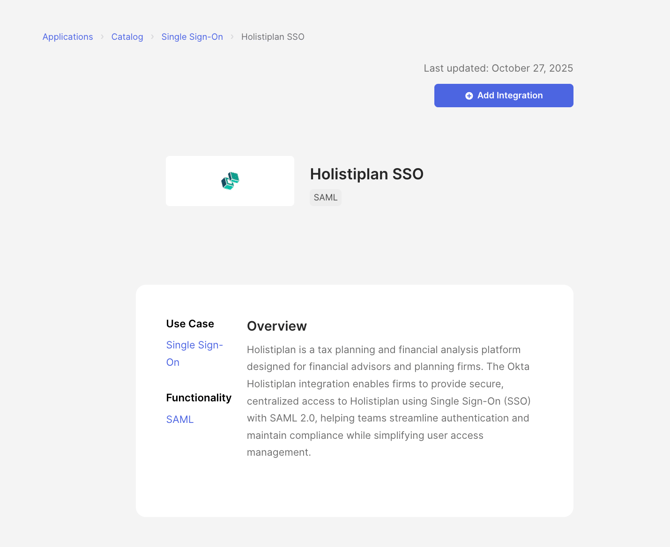Image resolution: width=670 pixels, height=547 pixels.
Task: Click the Holistiplan SSO page title
Action: [366, 174]
